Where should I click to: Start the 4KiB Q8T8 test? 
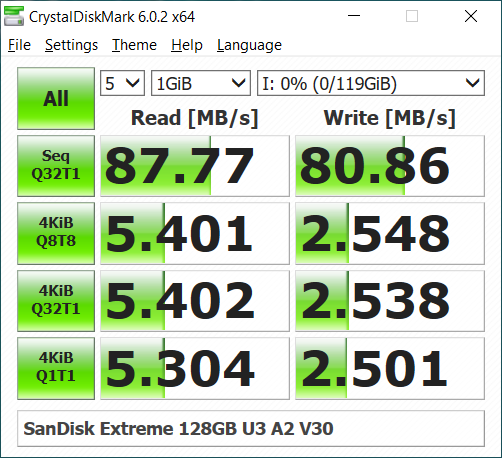[56, 233]
